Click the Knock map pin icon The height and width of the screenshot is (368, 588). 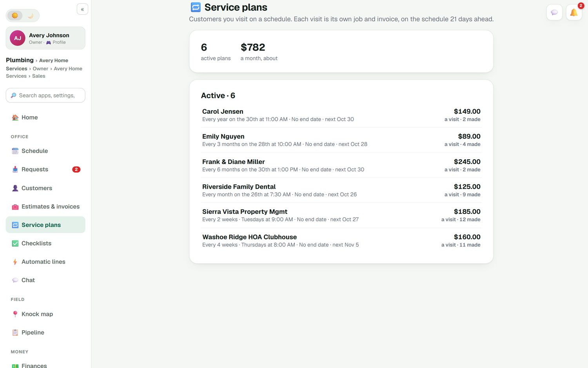coord(15,314)
